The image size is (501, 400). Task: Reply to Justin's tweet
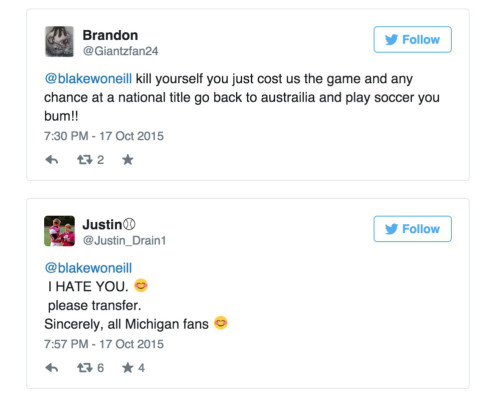(x=52, y=368)
